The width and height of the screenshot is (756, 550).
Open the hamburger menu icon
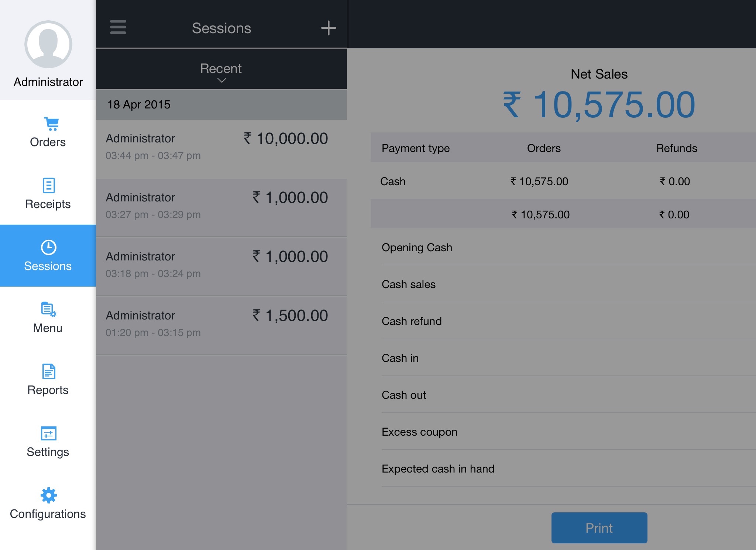coord(118,27)
